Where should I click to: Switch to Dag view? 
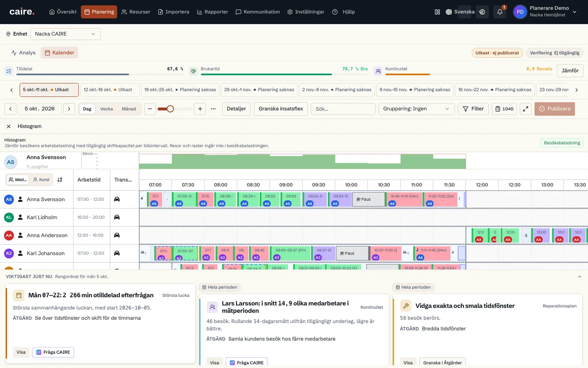(87, 109)
